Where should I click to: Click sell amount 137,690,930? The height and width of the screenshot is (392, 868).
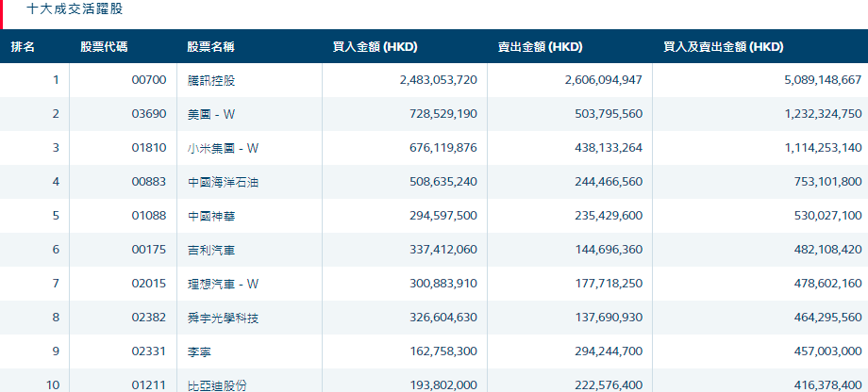pos(609,318)
